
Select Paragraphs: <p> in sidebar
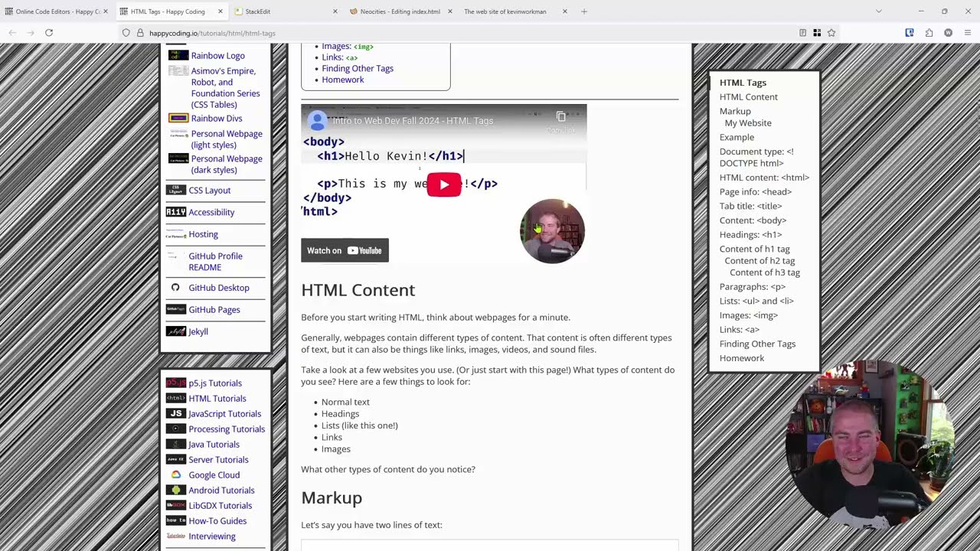pyautogui.click(x=753, y=287)
